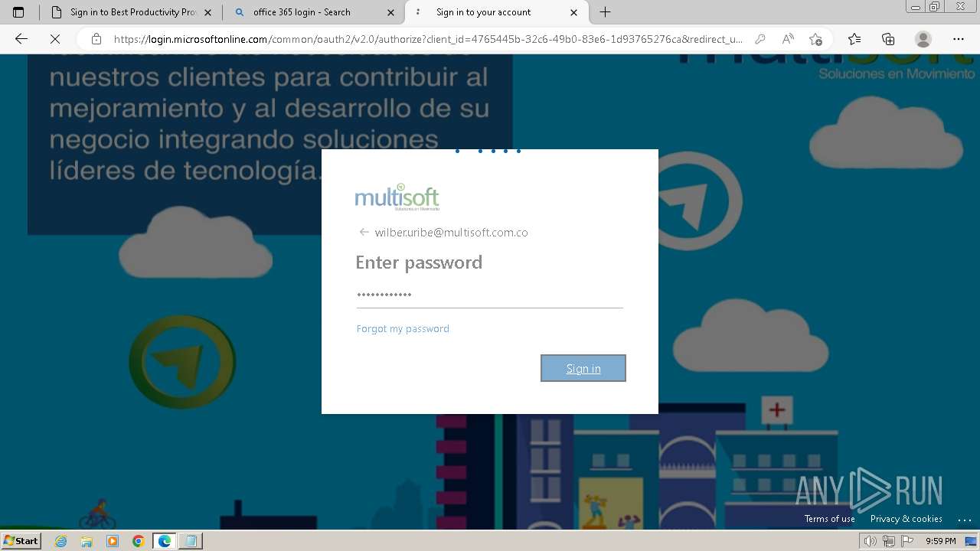Open saved passwords key icon in address bar
Screen dimensions: 980x551
759,39
